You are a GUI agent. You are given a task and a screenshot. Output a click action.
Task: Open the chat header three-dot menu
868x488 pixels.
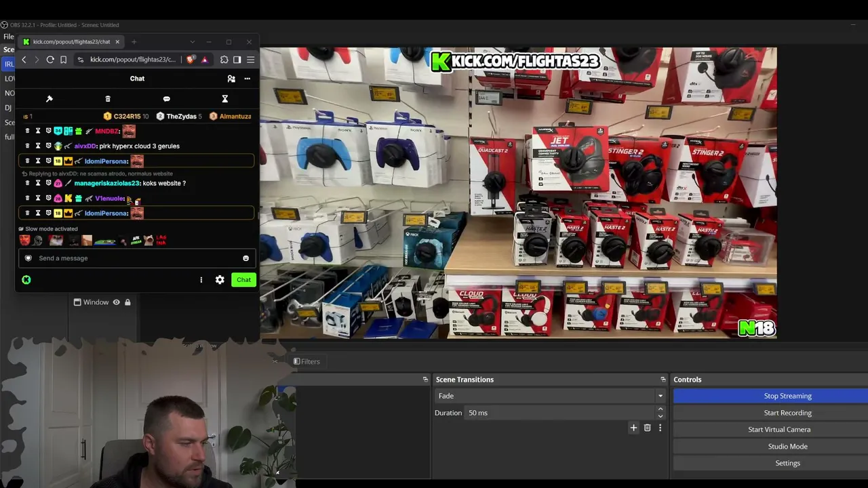tap(247, 79)
